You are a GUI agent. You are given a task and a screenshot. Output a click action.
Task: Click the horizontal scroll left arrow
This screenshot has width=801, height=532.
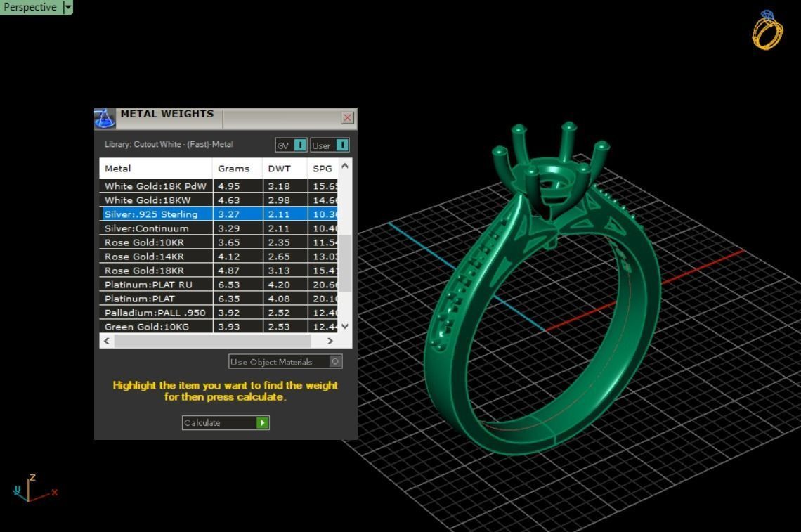pyautogui.click(x=106, y=341)
